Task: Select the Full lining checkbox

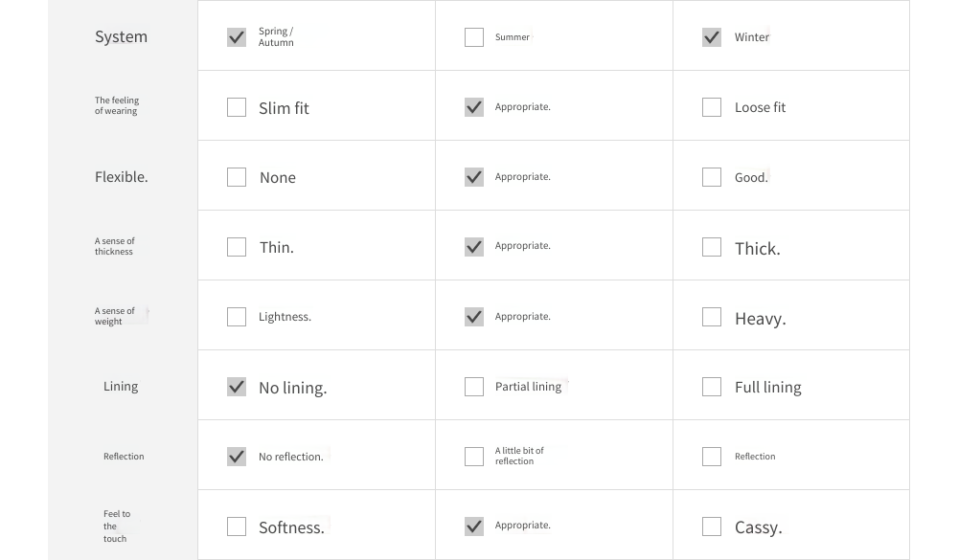Action: click(x=712, y=387)
